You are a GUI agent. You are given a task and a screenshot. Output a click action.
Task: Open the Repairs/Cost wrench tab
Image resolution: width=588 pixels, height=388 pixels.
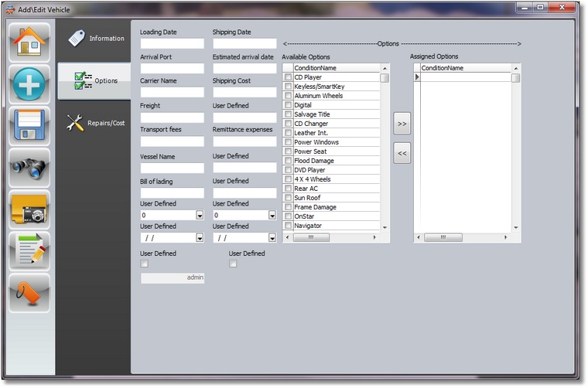point(94,123)
